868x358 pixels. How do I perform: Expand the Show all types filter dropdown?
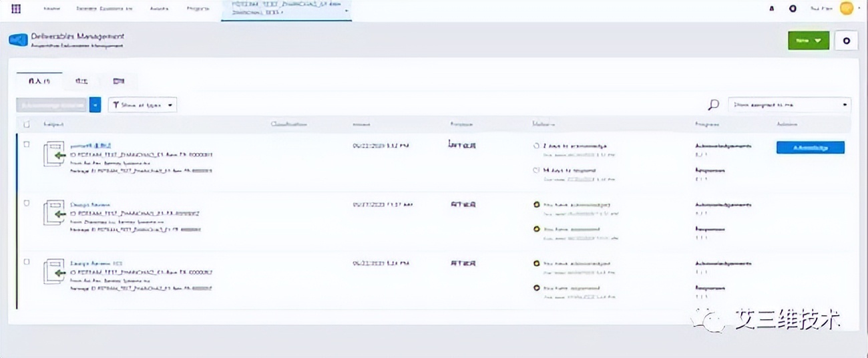pos(143,105)
